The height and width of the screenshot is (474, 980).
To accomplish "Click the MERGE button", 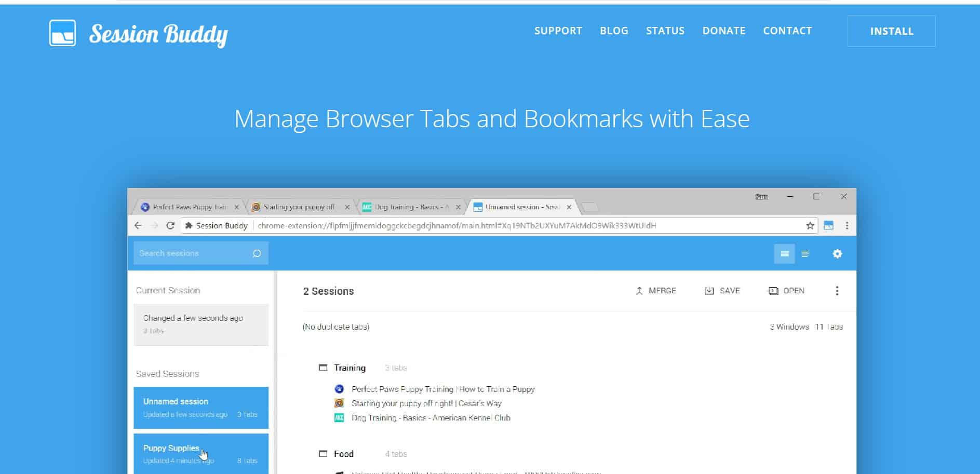I will click(x=656, y=291).
